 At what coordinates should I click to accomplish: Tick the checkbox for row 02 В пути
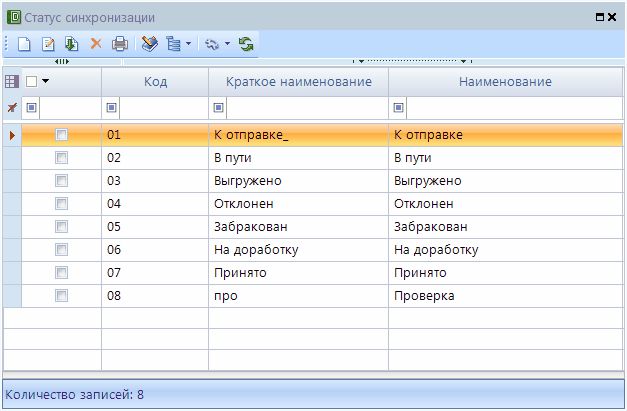click(x=62, y=158)
